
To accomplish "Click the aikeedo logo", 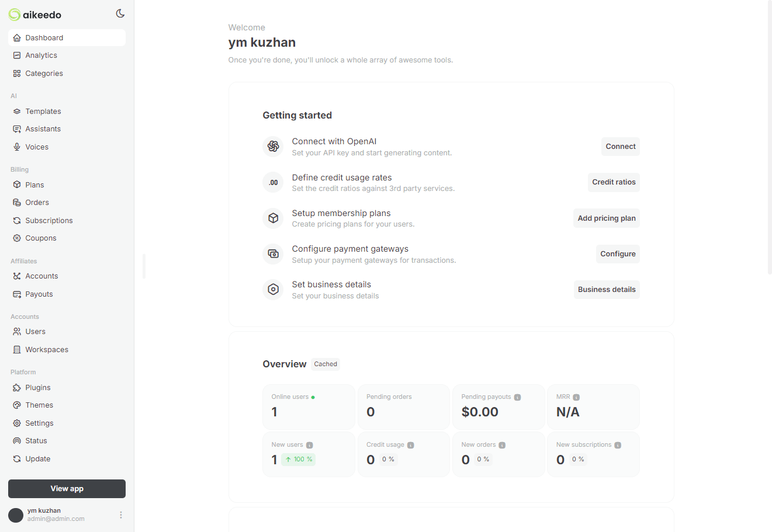I will [x=35, y=15].
